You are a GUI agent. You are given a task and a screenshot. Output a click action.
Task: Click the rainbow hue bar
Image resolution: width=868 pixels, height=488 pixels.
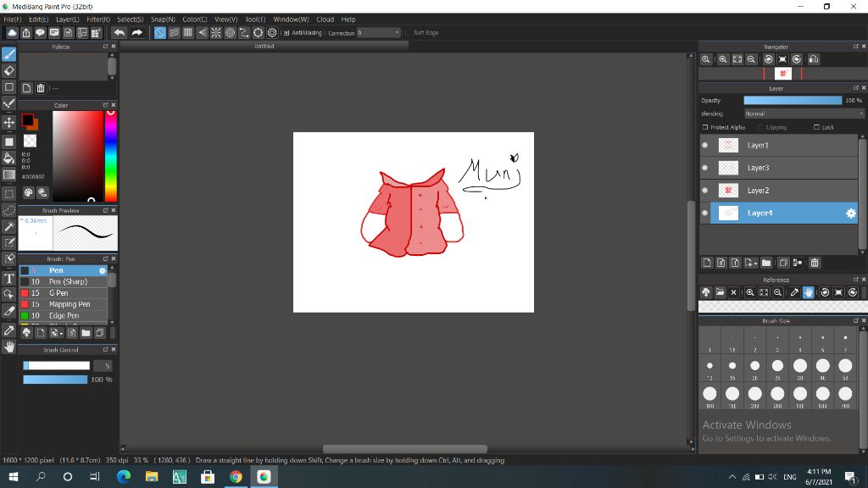111,156
